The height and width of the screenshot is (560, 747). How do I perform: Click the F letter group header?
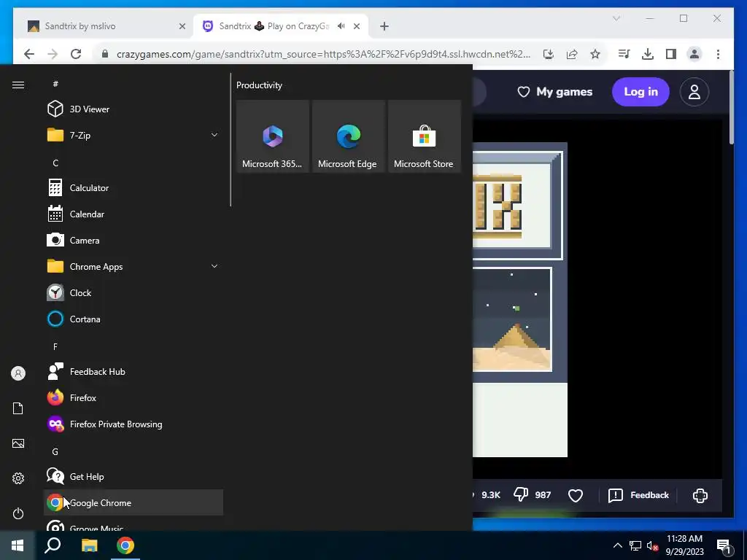55,346
